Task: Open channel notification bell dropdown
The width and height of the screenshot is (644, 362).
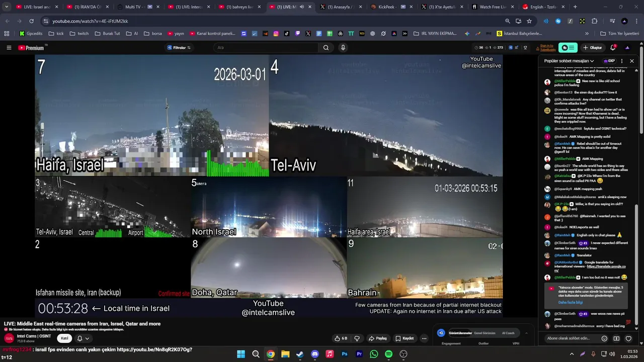Action: pyautogui.click(x=83, y=338)
